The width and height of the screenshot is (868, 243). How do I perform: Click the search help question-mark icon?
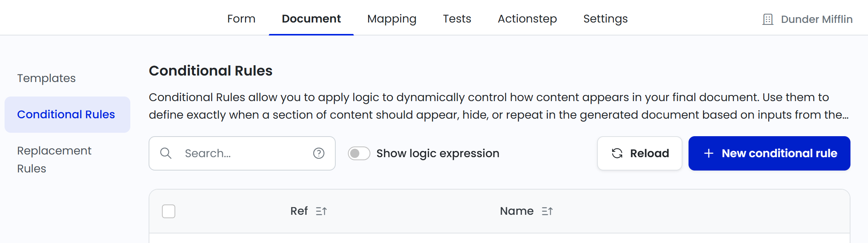(x=319, y=153)
